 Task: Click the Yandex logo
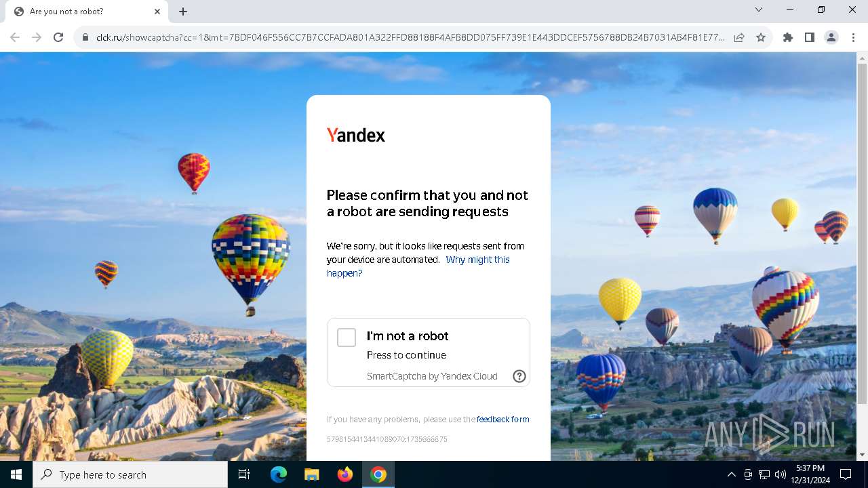356,135
